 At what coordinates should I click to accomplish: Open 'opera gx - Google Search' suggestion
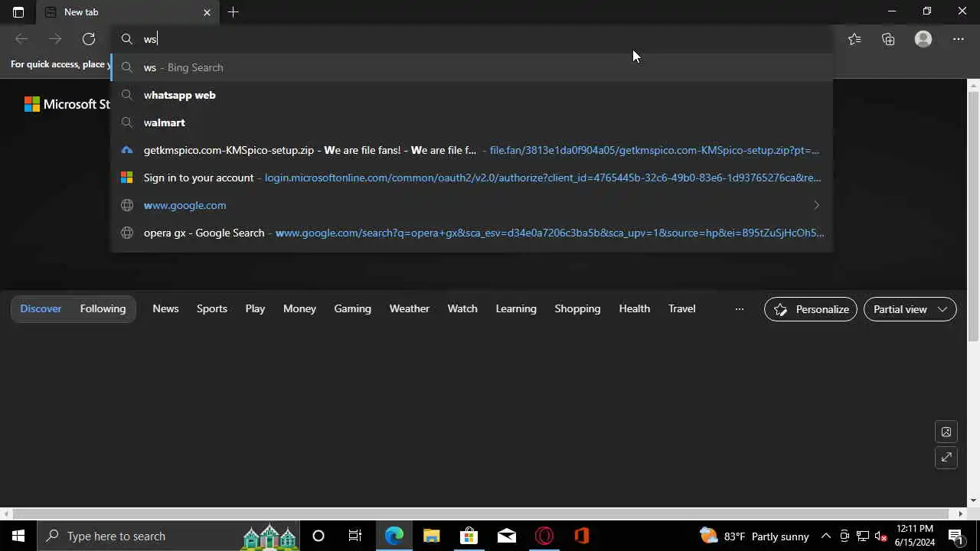click(472, 233)
